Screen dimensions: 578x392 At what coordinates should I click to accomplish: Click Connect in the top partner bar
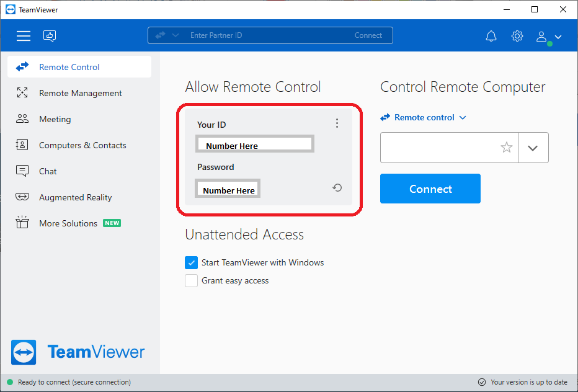click(x=368, y=35)
